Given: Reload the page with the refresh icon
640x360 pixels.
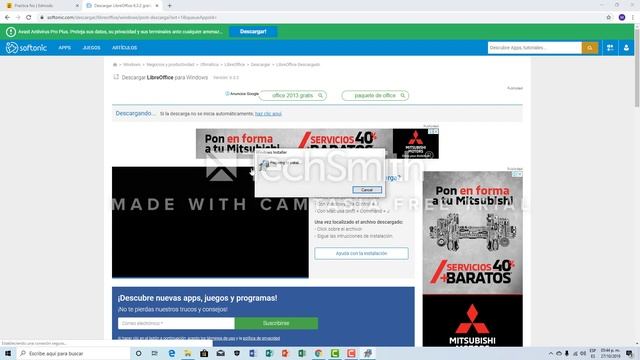Looking at the screenshot, I should tap(29, 18).
